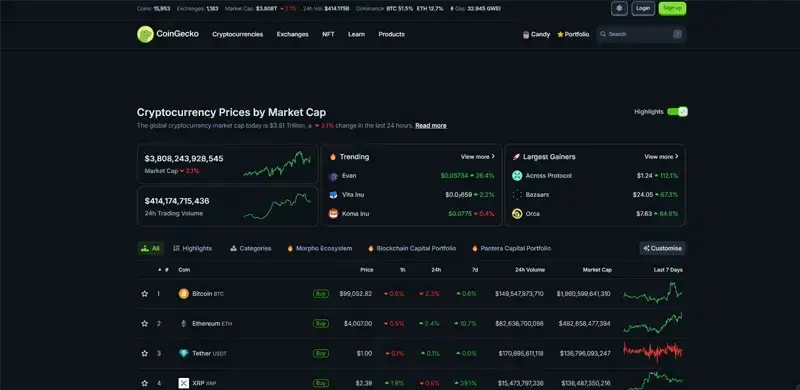Screen dimensions: 800x390
Task: Click the Vita Inu coin icon
Action: pyautogui.click(x=333, y=195)
